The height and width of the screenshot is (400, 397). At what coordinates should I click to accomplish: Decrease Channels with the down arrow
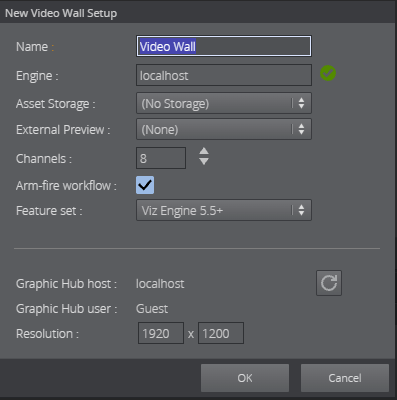[x=204, y=161]
